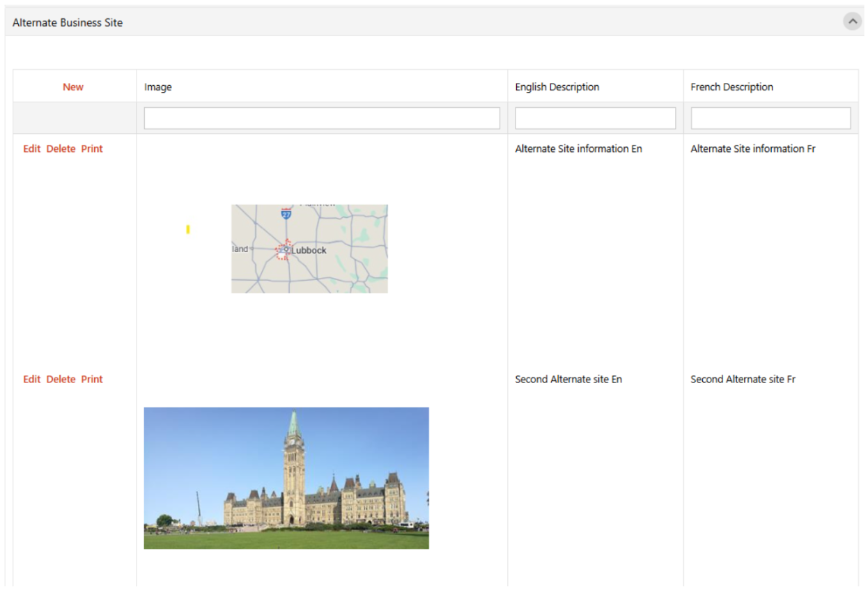This screenshot has width=868, height=590.
Task: Open the Parliament building photo
Action: point(286,478)
